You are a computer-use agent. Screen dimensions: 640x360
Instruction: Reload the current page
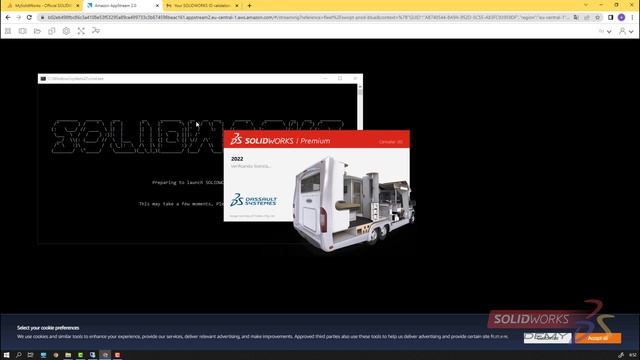pyautogui.click(x=29, y=18)
